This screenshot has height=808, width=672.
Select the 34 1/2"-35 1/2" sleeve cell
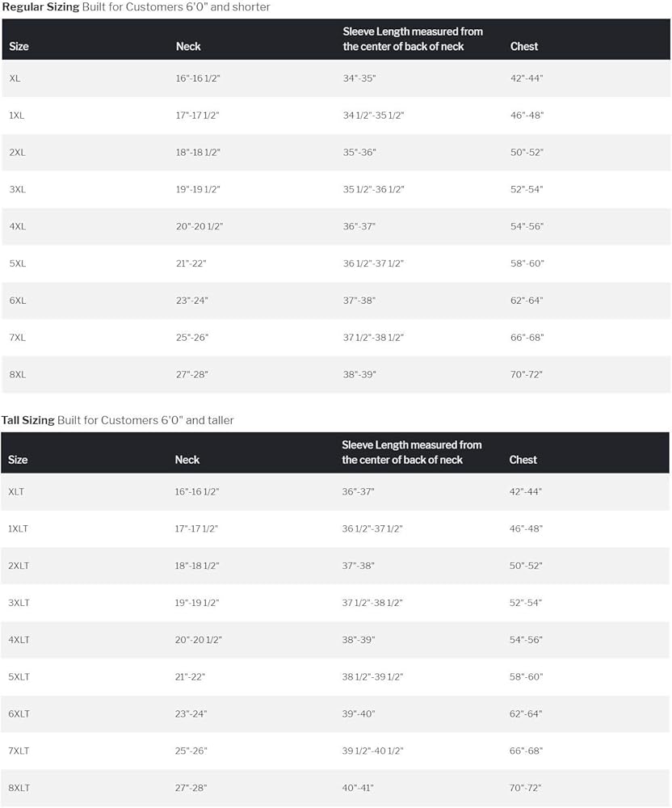pyautogui.click(x=373, y=116)
